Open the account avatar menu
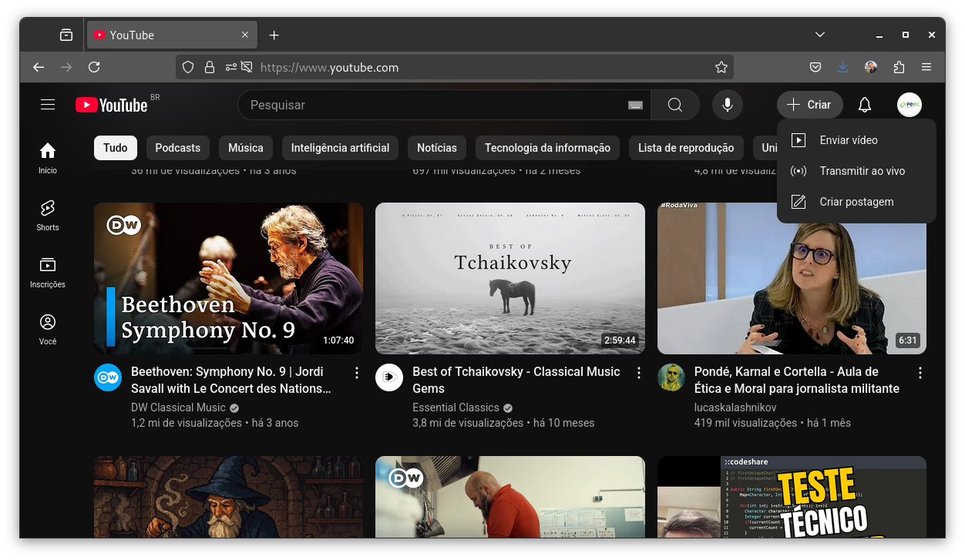Image resolution: width=965 pixels, height=560 pixels. point(910,105)
